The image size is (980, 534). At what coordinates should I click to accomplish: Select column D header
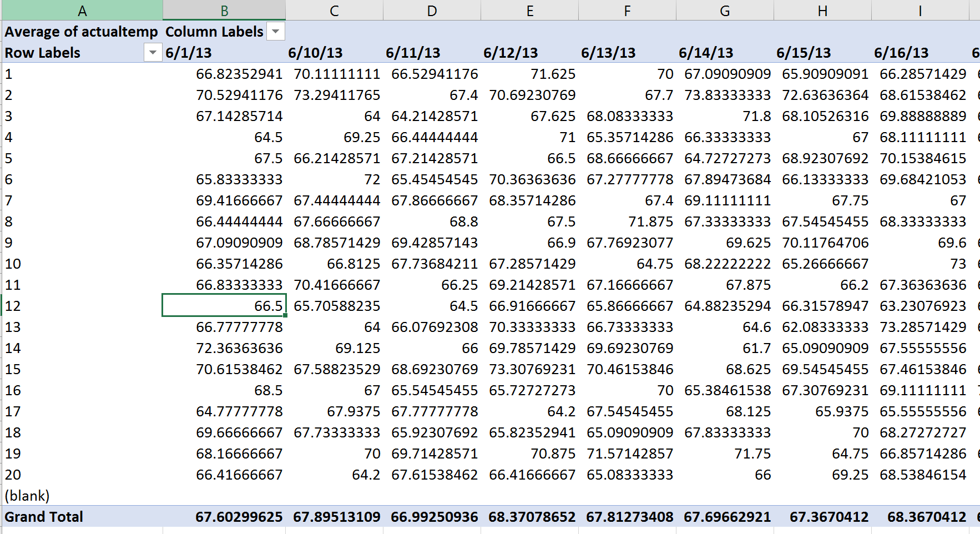432,11
